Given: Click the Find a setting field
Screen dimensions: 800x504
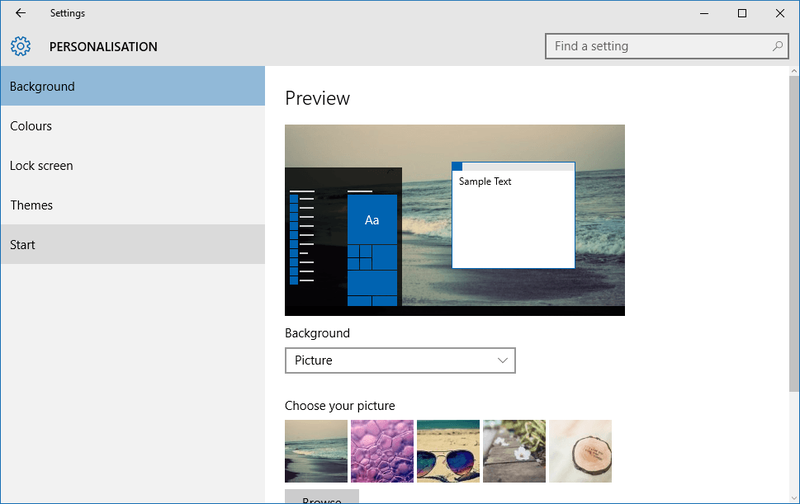Looking at the screenshot, I should (x=667, y=46).
